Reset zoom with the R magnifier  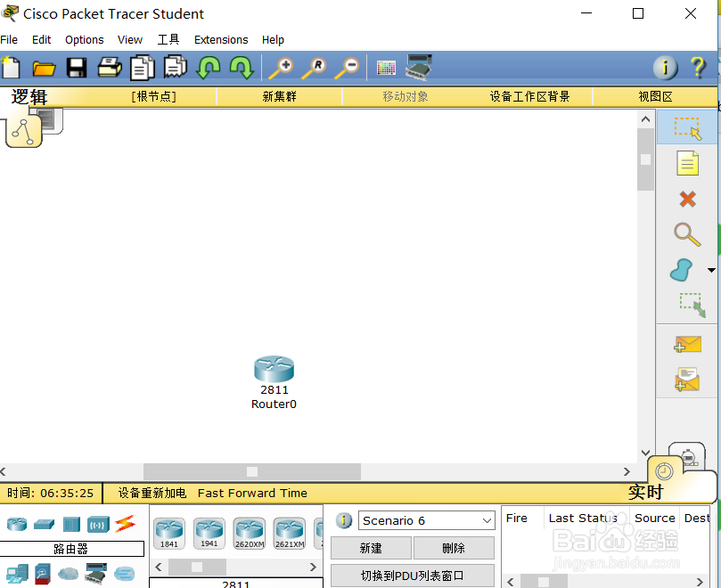click(x=314, y=68)
